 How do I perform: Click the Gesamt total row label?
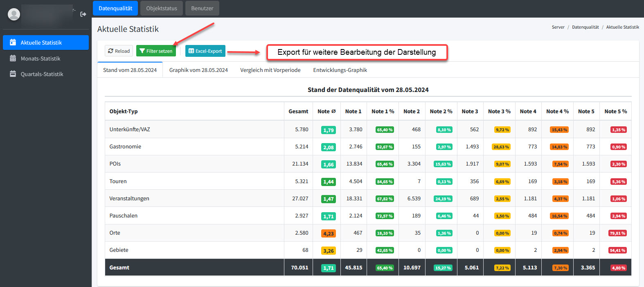click(119, 267)
